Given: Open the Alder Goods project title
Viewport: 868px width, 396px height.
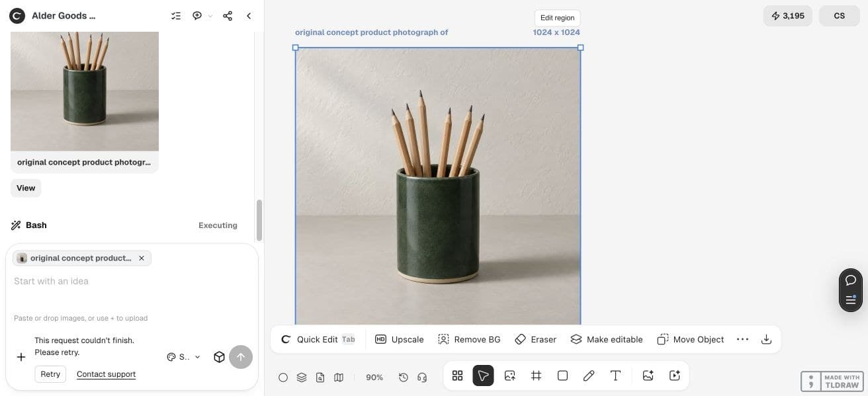Looking at the screenshot, I should coord(64,16).
